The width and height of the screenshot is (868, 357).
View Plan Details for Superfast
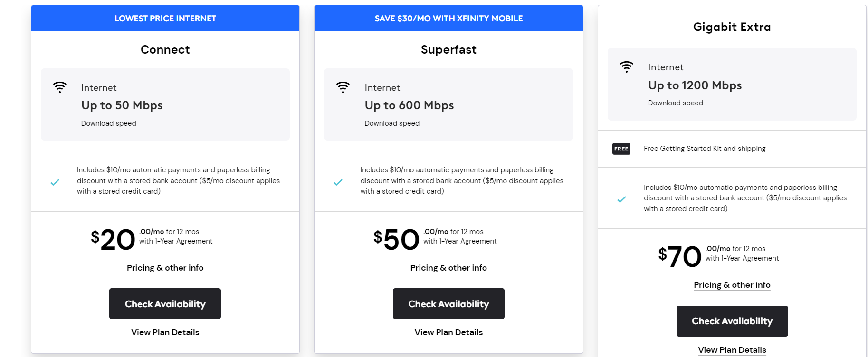(448, 332)
